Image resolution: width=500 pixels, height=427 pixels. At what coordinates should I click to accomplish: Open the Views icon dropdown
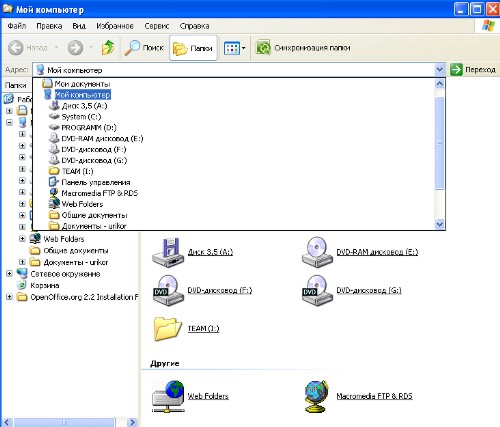tap(235, 48)
